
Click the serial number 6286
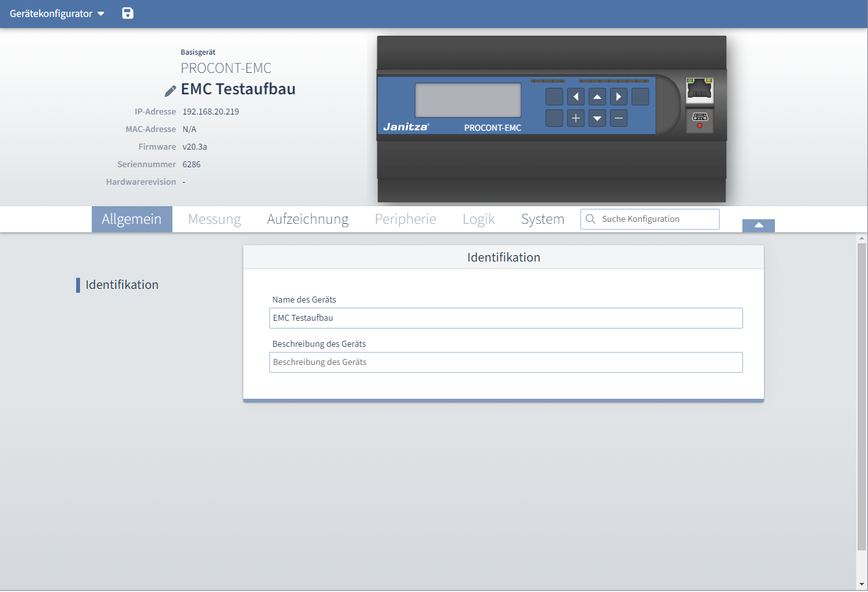191,165
